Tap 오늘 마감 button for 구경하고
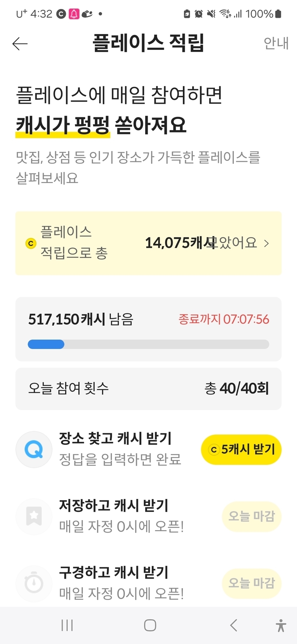The height and width of the screenshot is (644, 297). pos(252,583)
